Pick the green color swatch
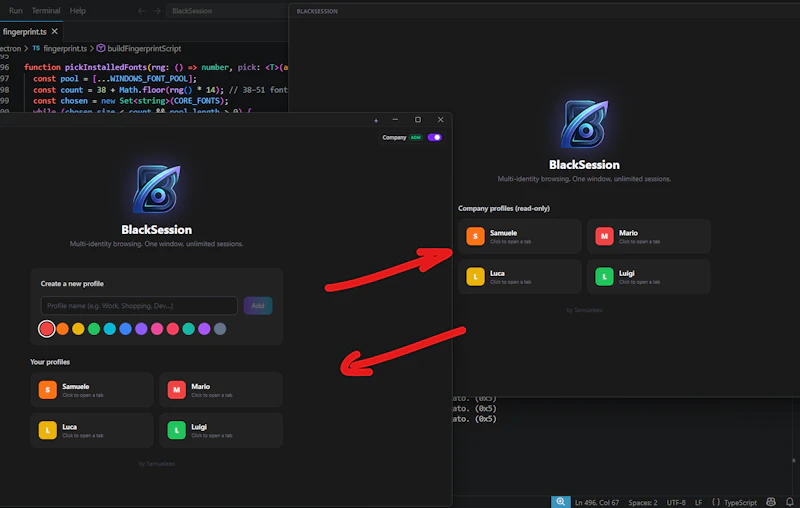Screen dimensions: 800x508 coord(94,329)
